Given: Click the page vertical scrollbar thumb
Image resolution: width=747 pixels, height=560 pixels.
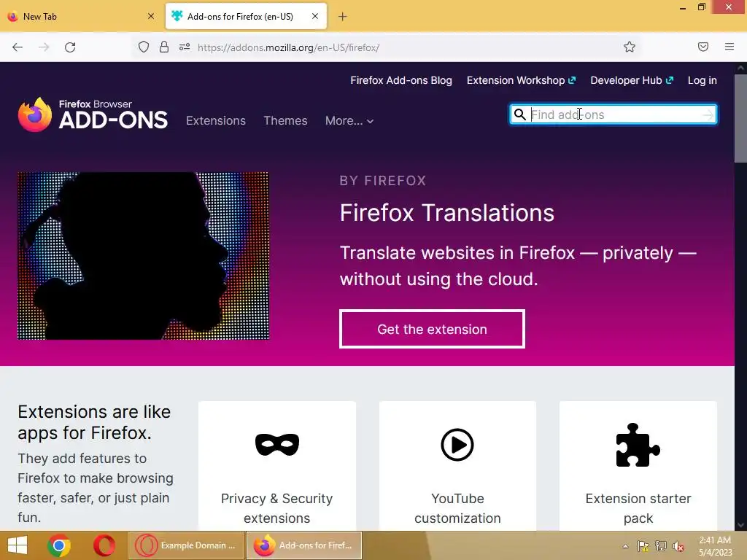Looking at the screenshot, I should [x=740, y=119].
